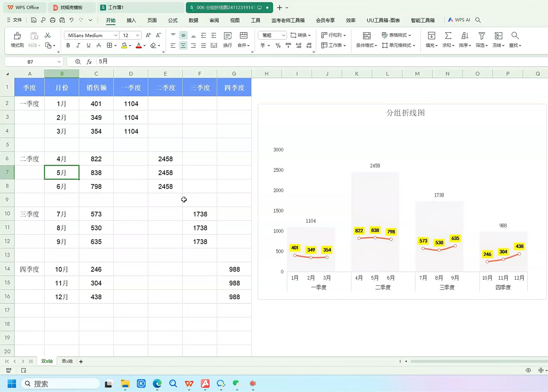Image resolution: width=548 pixels, height=392 pixels.
Task: Click the add new sheet button
Action: click(81, 361)
